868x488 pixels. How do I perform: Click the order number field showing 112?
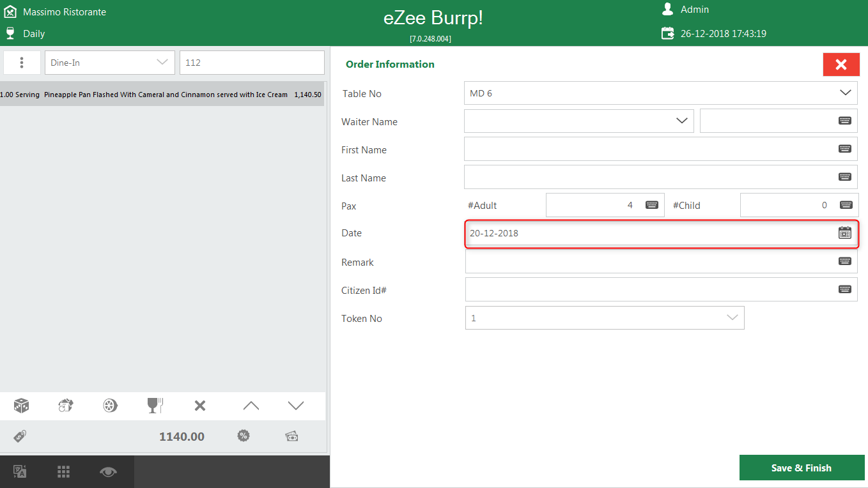click(252, 63)
